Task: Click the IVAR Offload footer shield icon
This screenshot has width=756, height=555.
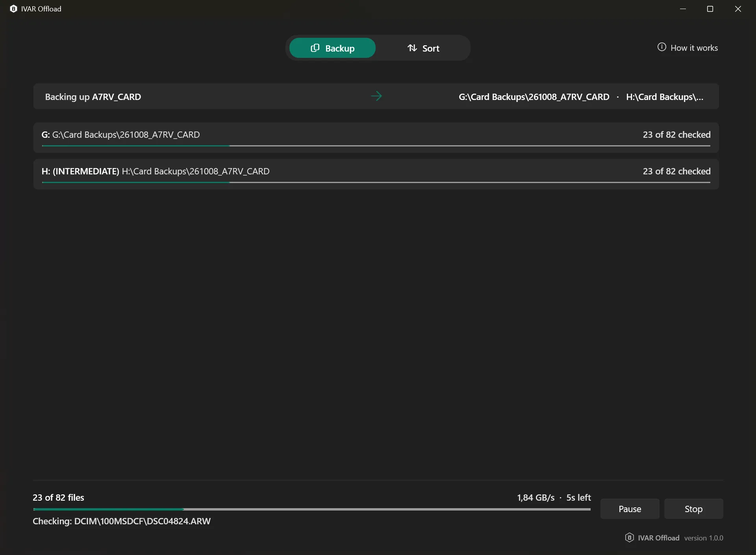Action: [629, 537]
